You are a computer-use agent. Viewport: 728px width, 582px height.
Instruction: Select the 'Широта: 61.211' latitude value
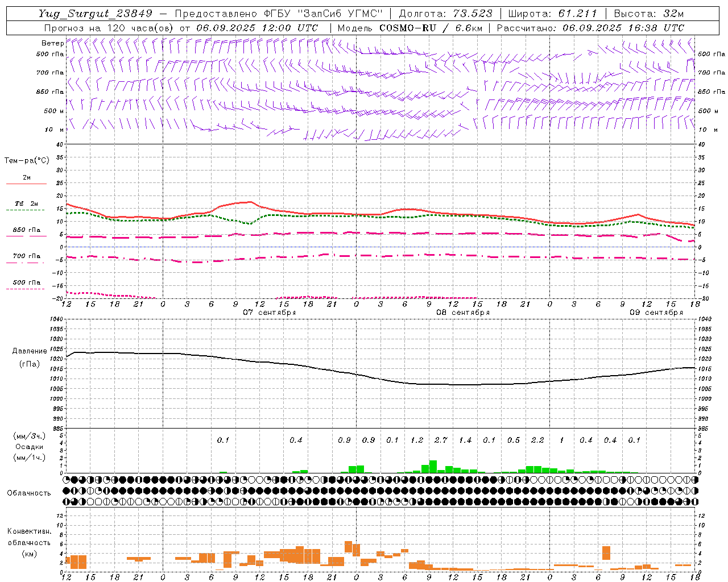coord(552,14)
